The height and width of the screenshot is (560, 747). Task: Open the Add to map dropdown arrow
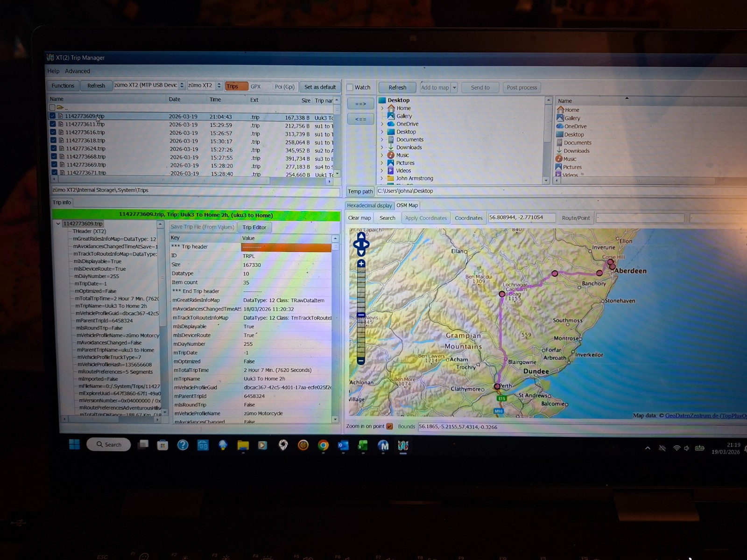454,87
